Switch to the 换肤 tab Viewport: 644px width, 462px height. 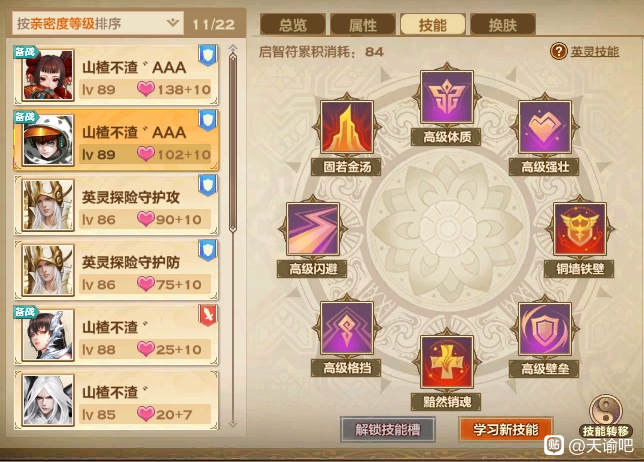tap(503, 25)
